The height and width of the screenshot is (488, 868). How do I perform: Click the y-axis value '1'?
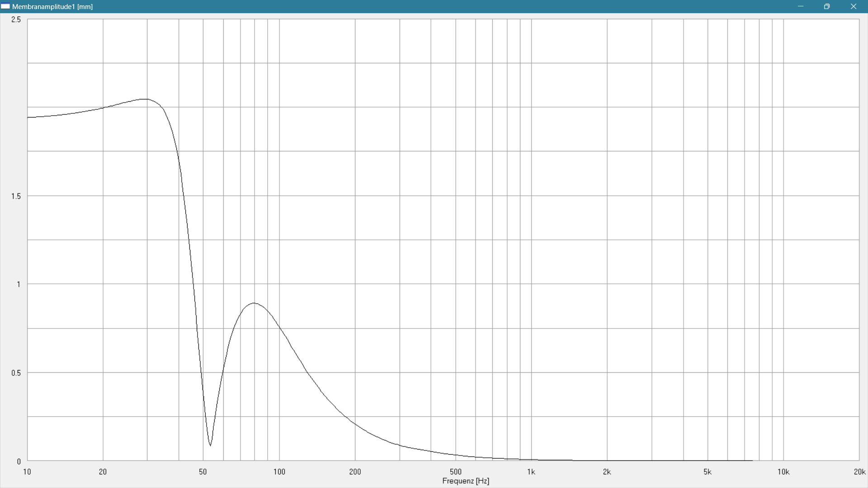(19, 284)
